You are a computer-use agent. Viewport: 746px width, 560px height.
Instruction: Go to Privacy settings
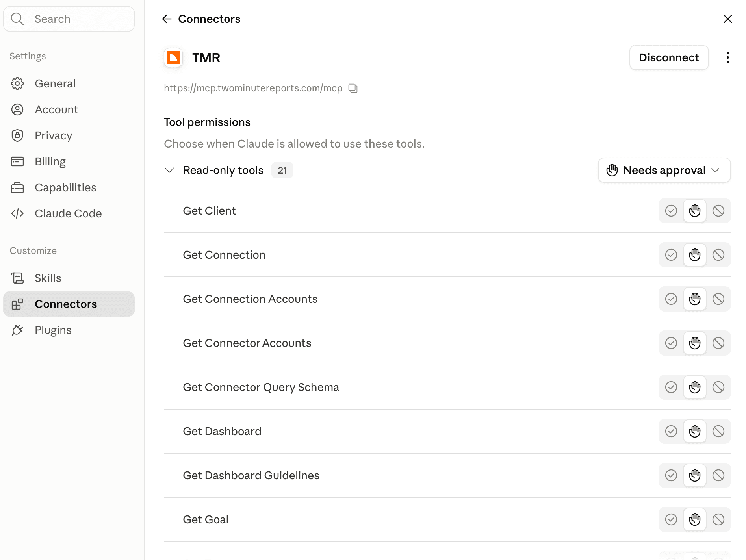pos(69,135)
